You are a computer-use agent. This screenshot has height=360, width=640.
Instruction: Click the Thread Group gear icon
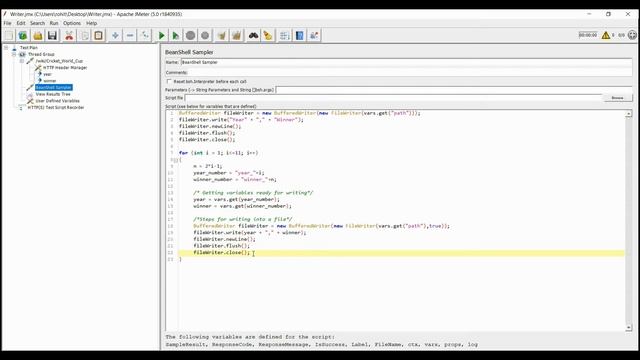point(22,54)
